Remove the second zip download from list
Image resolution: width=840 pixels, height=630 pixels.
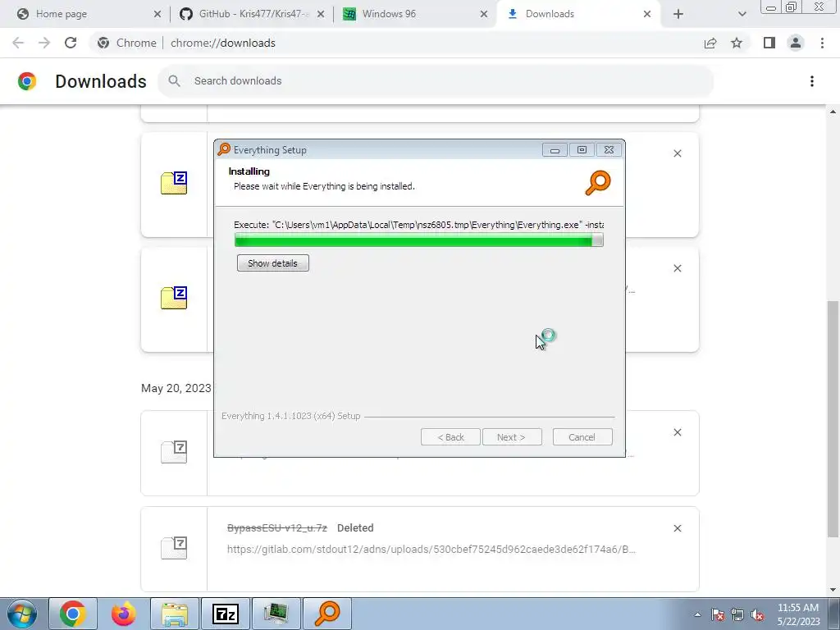677,268
